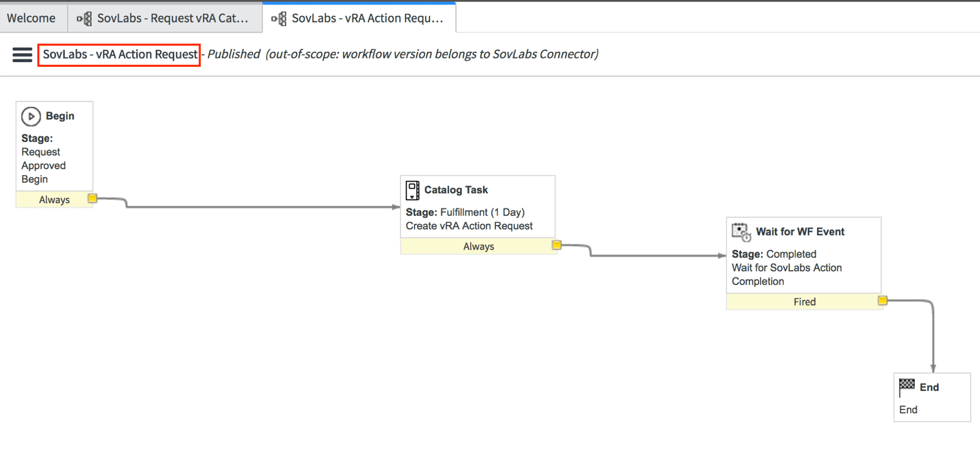Viewport: 980px width, 467px height.
Task: Select the SovLabs - vRA Action Requ... tab
Action: pyautogui.click(x=367, y=18)
